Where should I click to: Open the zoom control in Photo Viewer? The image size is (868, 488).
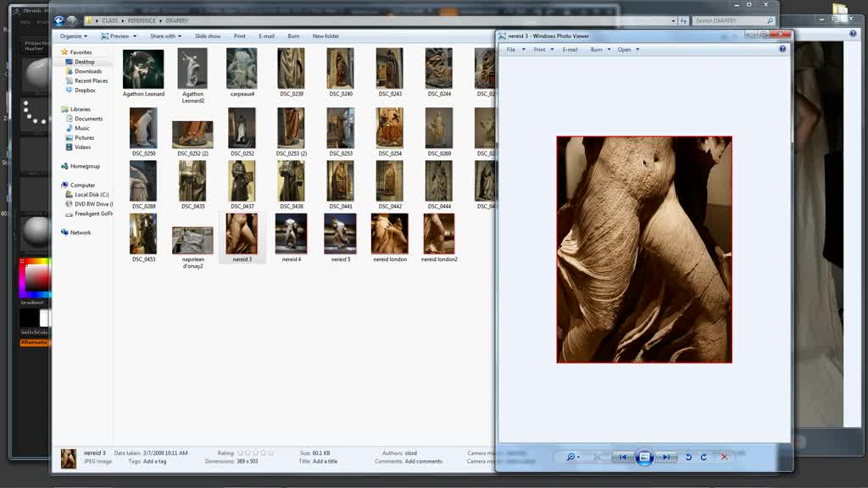pos(573,457)
